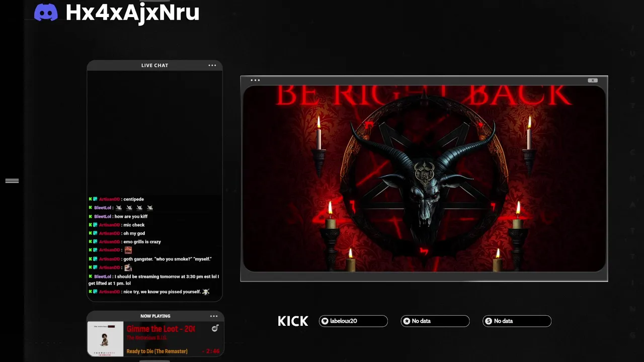Click the triple-line icon on the left edge

pyautogui.click(x=12, y=181)
